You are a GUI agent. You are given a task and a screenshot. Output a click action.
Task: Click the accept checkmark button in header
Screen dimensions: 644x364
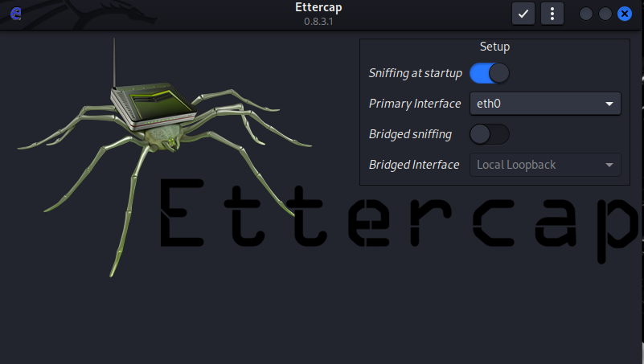click(x=523, y=14)
